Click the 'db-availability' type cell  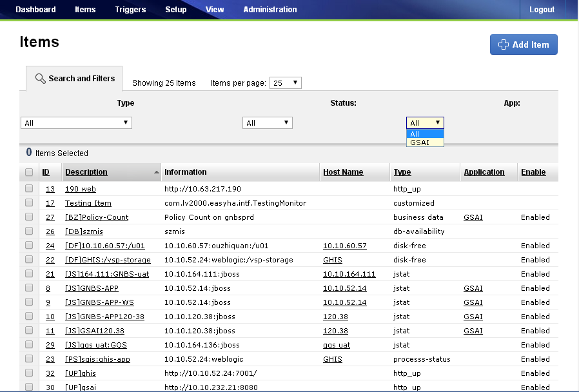[418, 231]
